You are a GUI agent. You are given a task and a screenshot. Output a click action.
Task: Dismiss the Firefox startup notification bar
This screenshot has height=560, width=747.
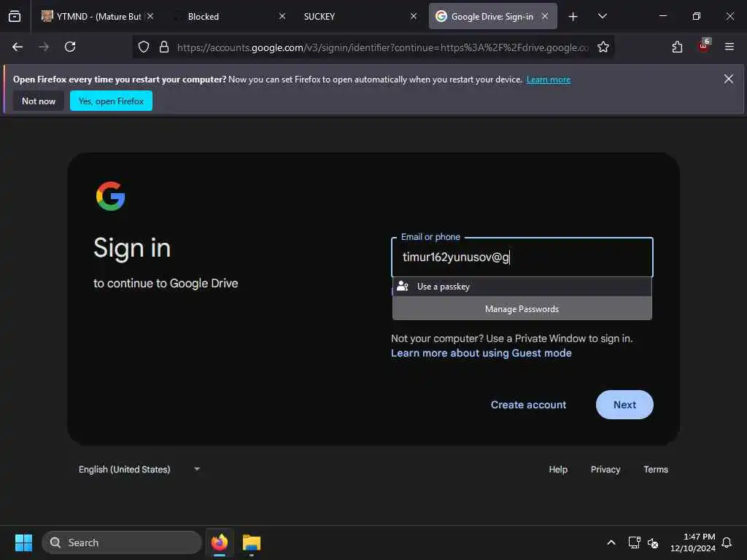click(729, 79)
